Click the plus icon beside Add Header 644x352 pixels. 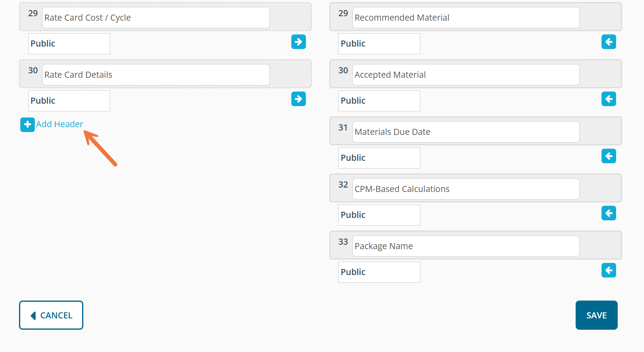pos(28,125)
